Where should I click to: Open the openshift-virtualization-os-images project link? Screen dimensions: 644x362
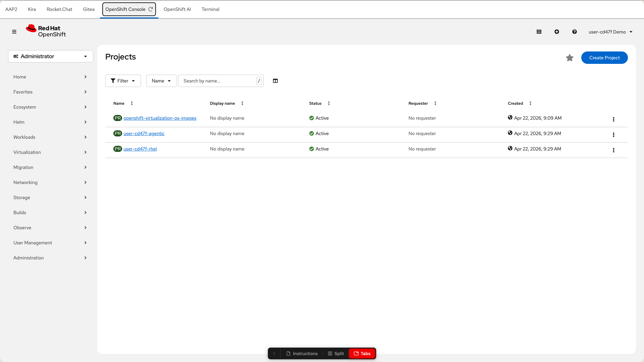160,118
